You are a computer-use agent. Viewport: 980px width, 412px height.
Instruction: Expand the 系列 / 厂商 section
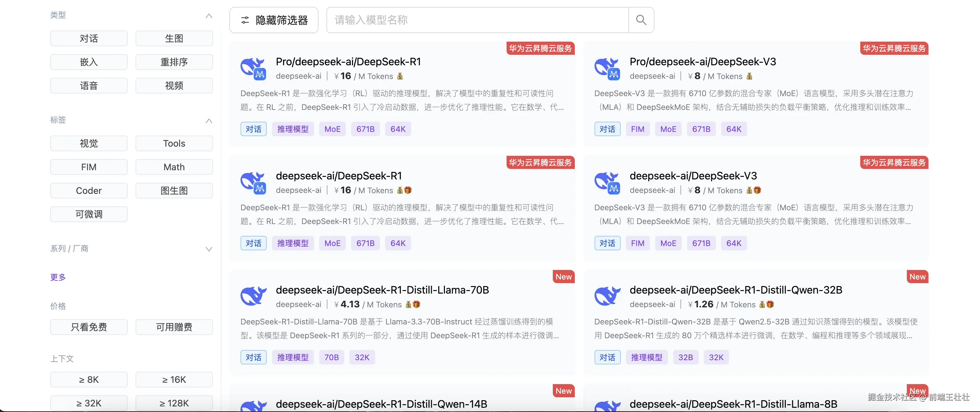pos(208,249)
